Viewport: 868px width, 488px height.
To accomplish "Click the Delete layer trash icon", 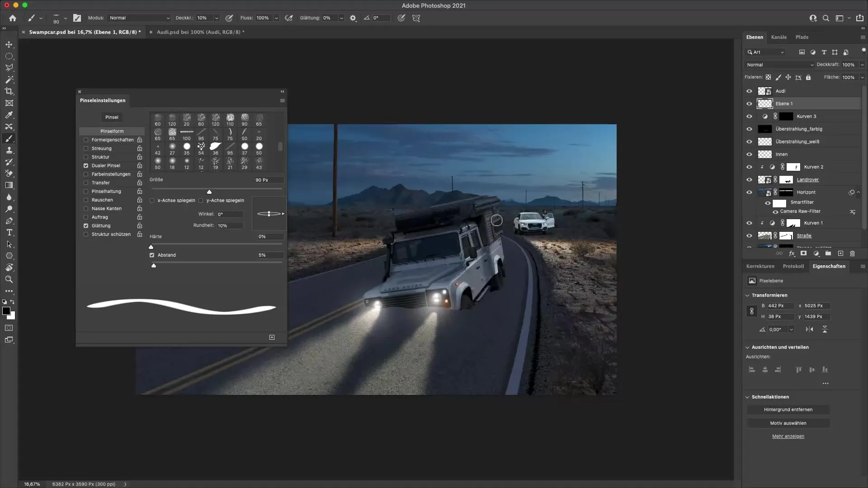I will 852,253.
